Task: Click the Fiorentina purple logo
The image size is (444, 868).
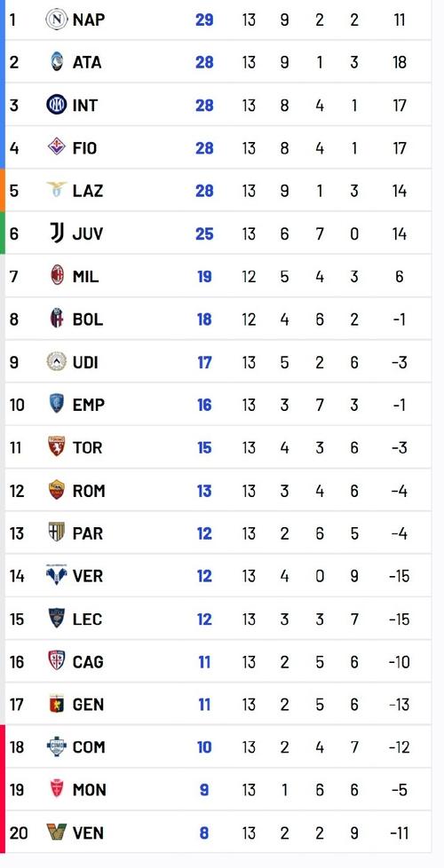Action: 56,147
